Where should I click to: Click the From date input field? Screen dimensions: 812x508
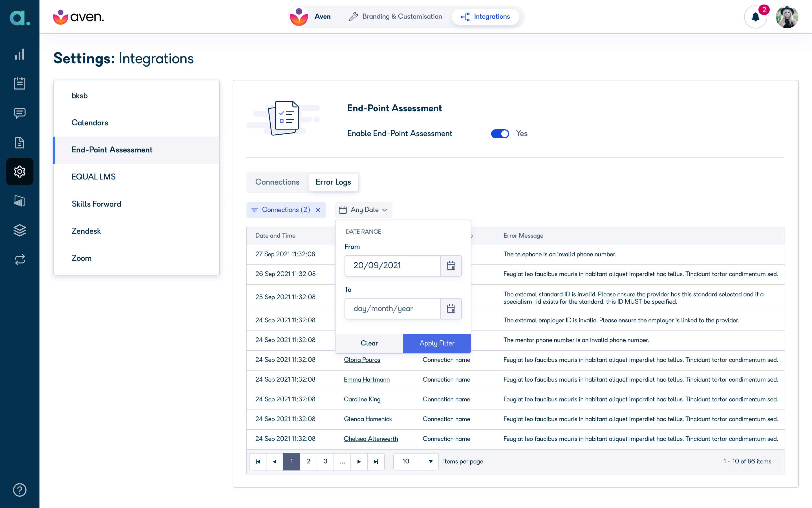[x=392, y=265]
